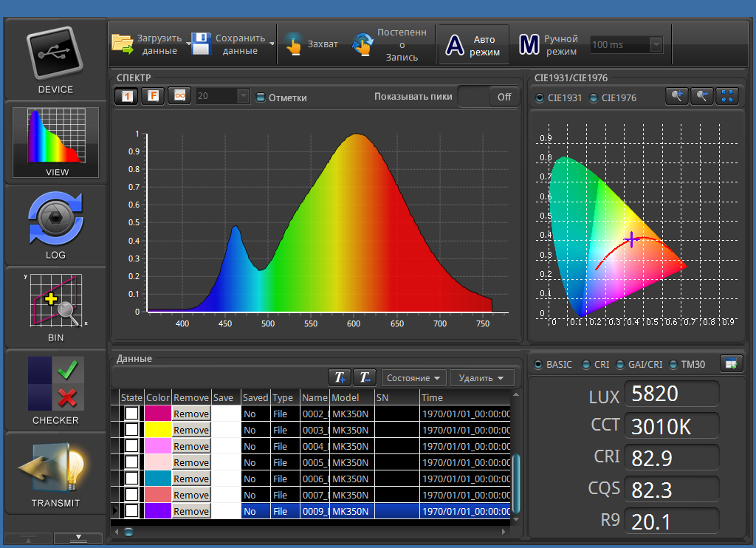Toggle the Показывать пики Off switch
Screen dimensions: 756x548
487,97
